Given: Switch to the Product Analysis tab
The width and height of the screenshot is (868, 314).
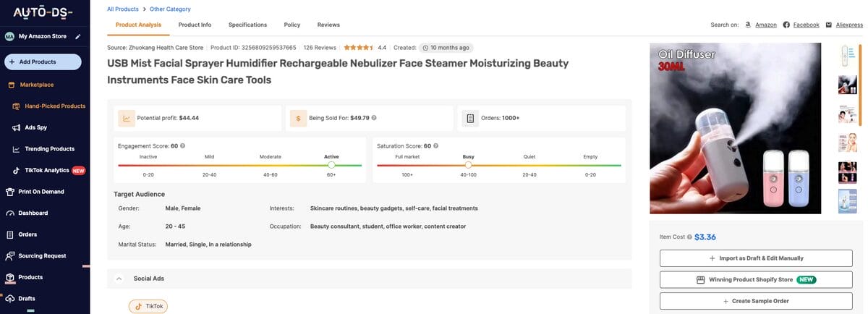Looking at the screenshot, I should tap(139, 25).
